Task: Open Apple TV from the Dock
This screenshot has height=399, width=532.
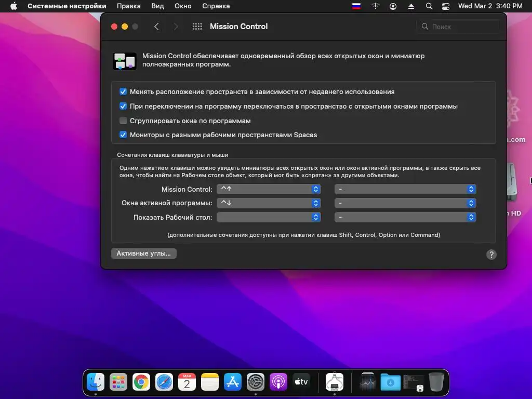Action: pos(301,382)
